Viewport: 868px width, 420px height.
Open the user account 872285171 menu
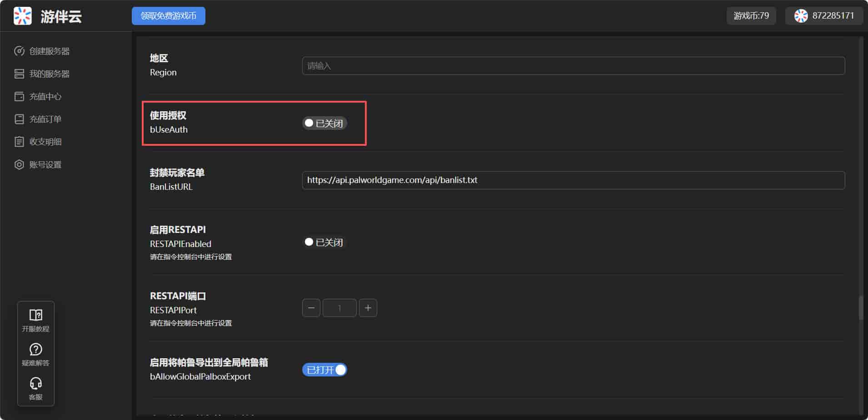(824, 16)
